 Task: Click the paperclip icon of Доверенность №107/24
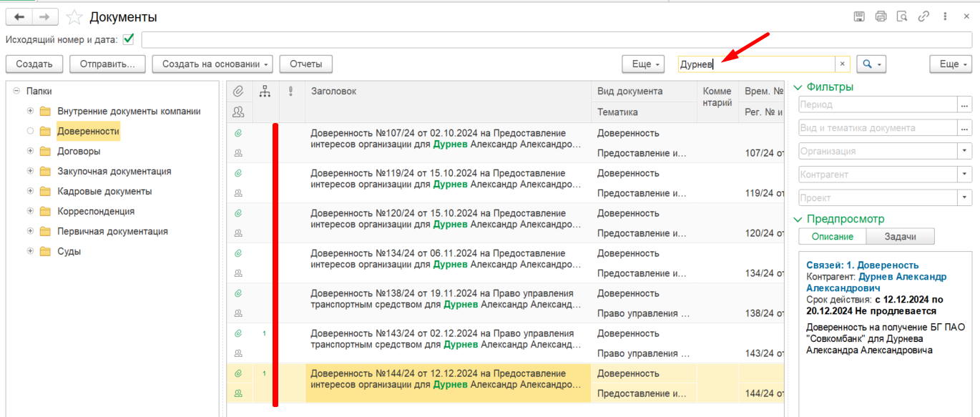coord(238,133)
